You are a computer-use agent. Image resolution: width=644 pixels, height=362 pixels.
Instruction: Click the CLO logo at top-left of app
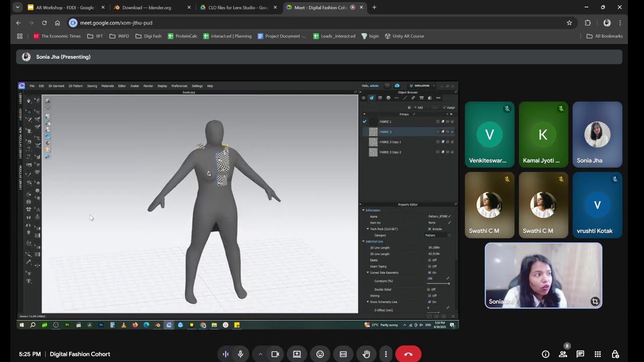22,86
